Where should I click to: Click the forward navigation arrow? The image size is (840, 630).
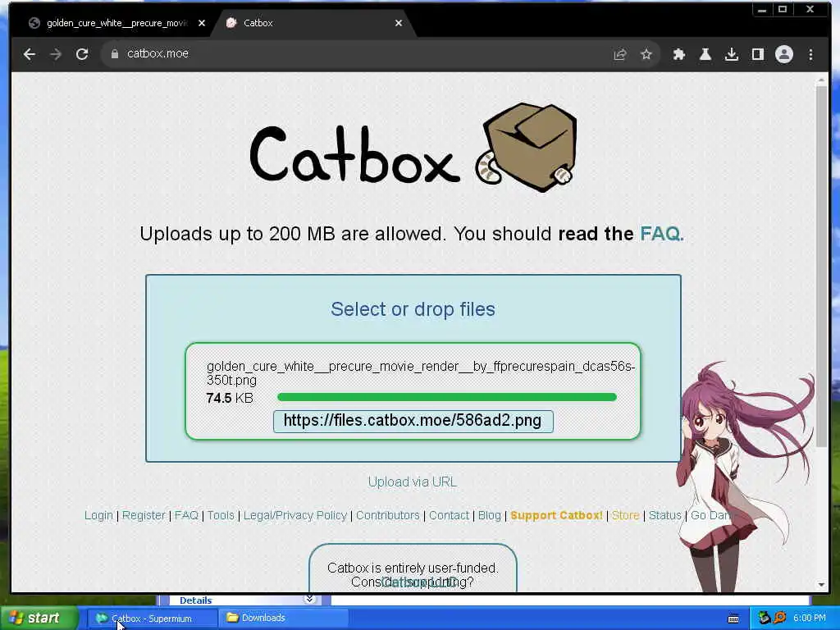tap(56, 54)
